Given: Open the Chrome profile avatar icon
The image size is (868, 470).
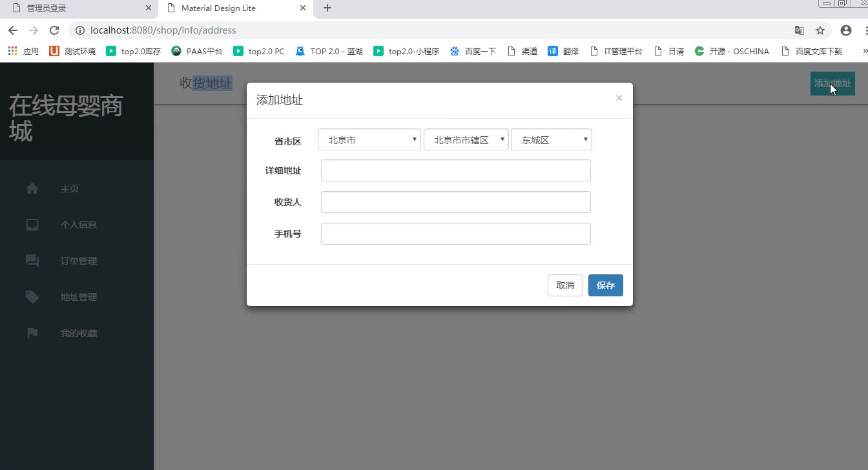Looking at the screenshot, I should click(846, 30).
